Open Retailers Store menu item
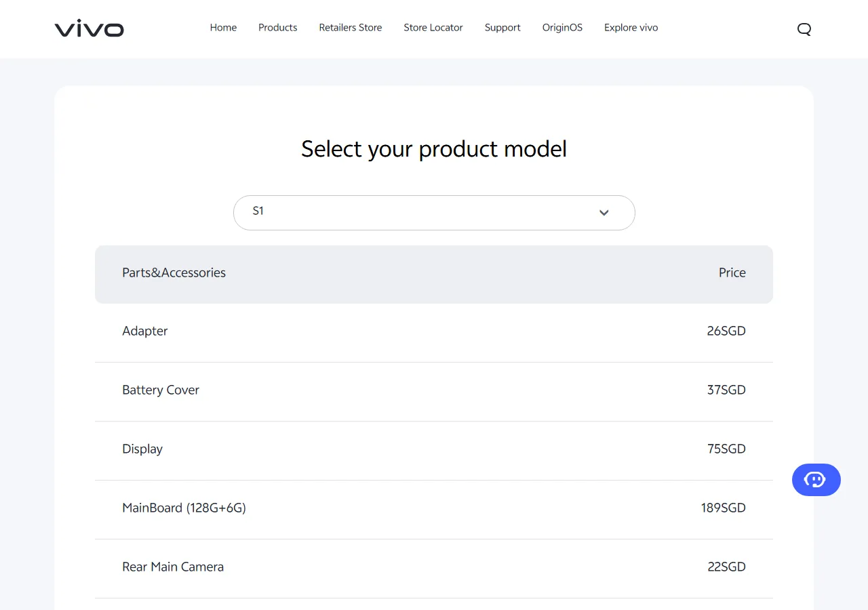This screenshot has width=868, height=610. [x=351, y=28]
